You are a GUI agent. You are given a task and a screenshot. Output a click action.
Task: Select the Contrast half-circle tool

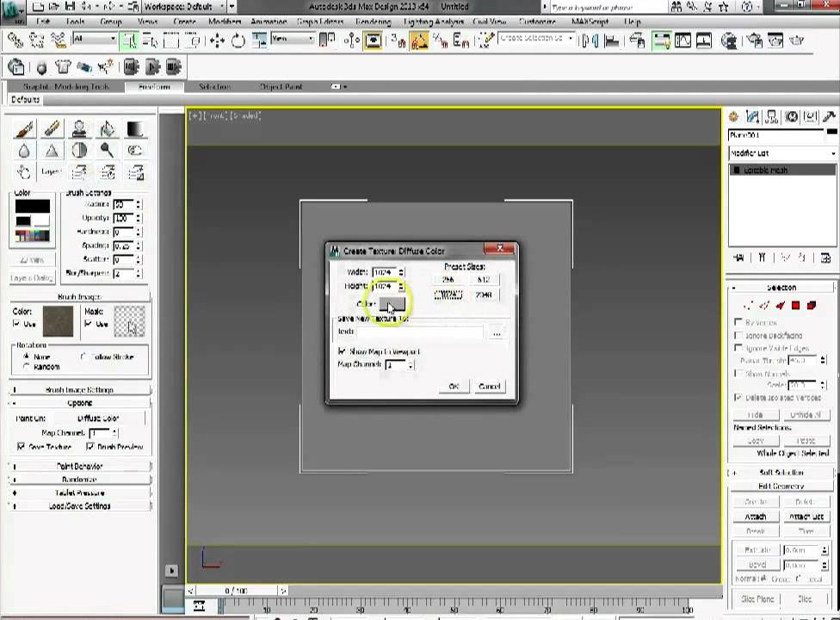pyautogui.click(x=79, y=151)
